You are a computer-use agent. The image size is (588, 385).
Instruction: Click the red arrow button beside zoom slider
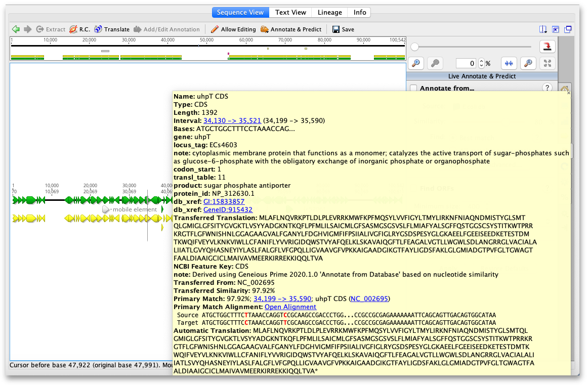pos(547,47)
